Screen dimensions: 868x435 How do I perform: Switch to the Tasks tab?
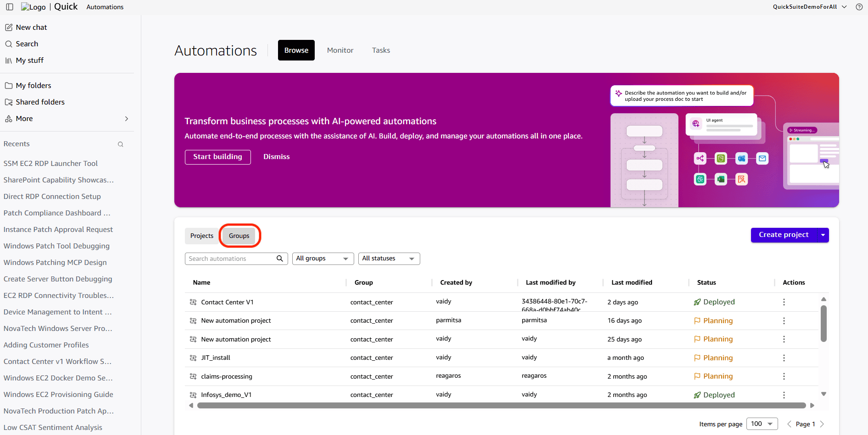coord(381,50)
